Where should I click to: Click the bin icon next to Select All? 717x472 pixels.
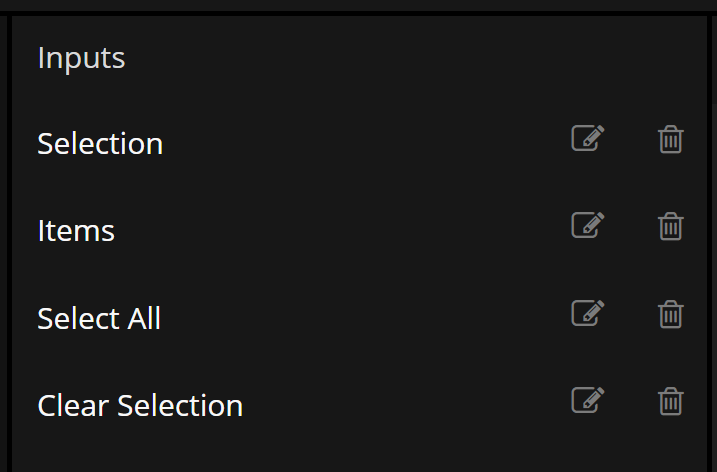(670, 315)
